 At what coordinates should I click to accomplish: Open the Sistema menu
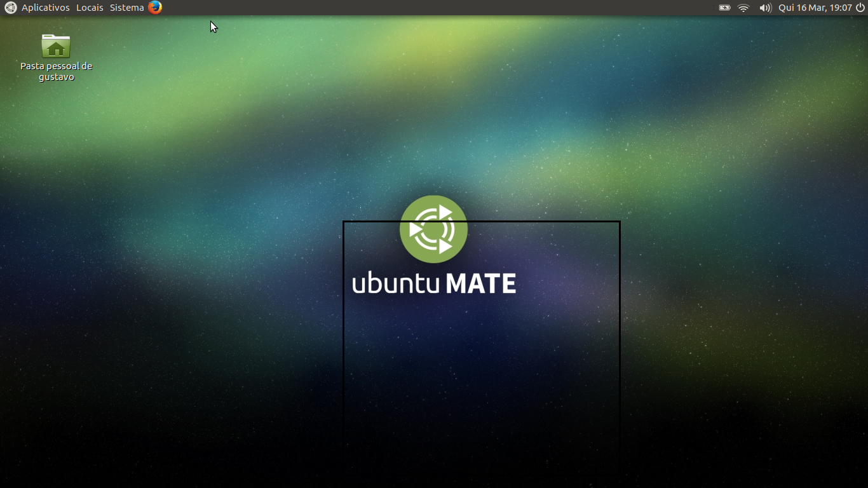(126, 8)
